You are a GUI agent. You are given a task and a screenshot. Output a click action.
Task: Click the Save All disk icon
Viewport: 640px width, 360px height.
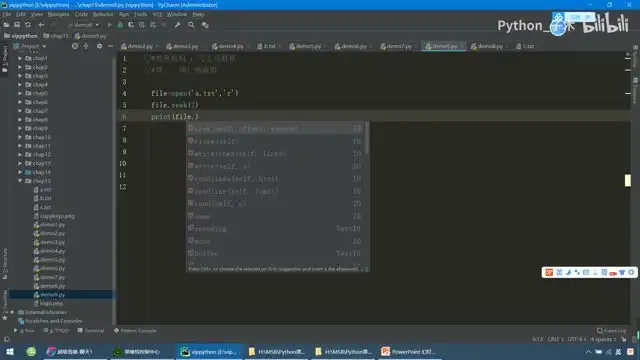pyautogui.click(x=17, y=25)
